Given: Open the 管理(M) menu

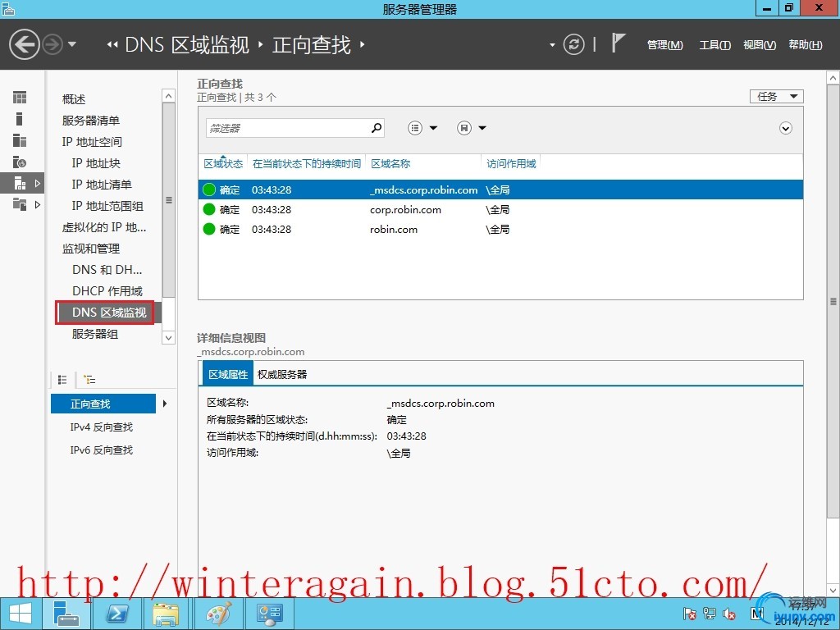Looking at the screenshot, I should (x=664, y=45).
